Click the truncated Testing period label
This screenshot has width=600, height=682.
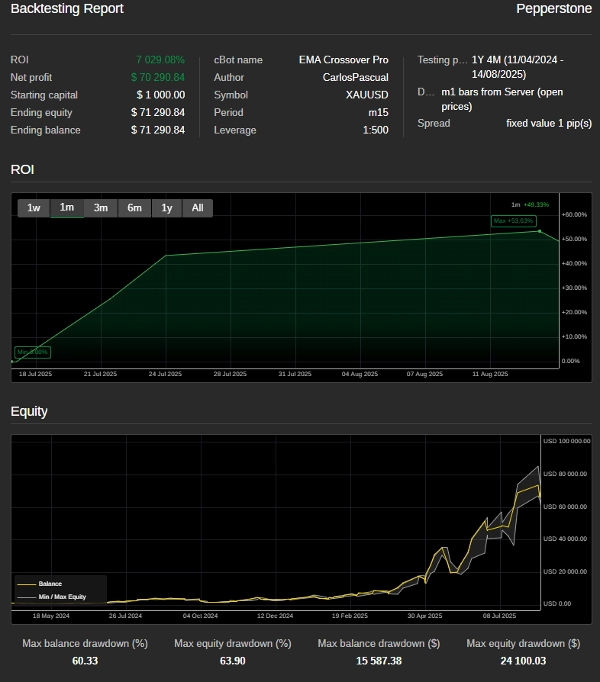441,60
